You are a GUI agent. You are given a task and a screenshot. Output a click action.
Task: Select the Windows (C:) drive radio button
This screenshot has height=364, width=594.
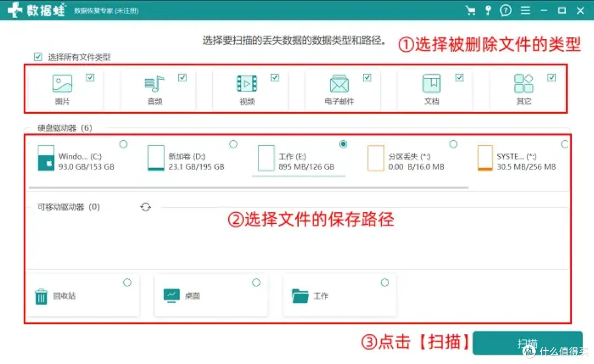click(x=123, y=144)
